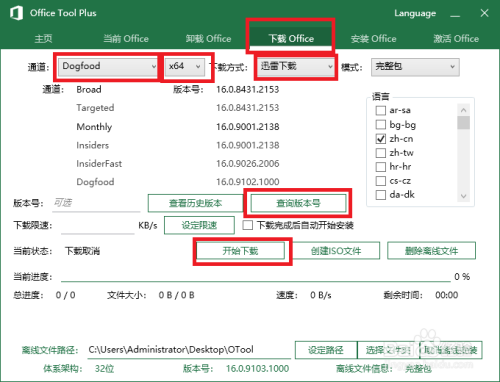The width and height of the screenshot is (500, 382).
Task: Uncheck the zh-cn language checkbox
Action: click(x=381, y=139)
